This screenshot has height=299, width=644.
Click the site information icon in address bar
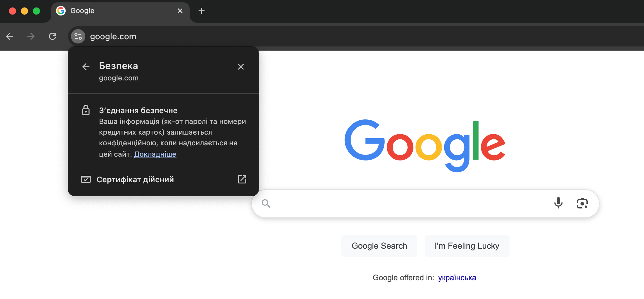coord(78,36)
